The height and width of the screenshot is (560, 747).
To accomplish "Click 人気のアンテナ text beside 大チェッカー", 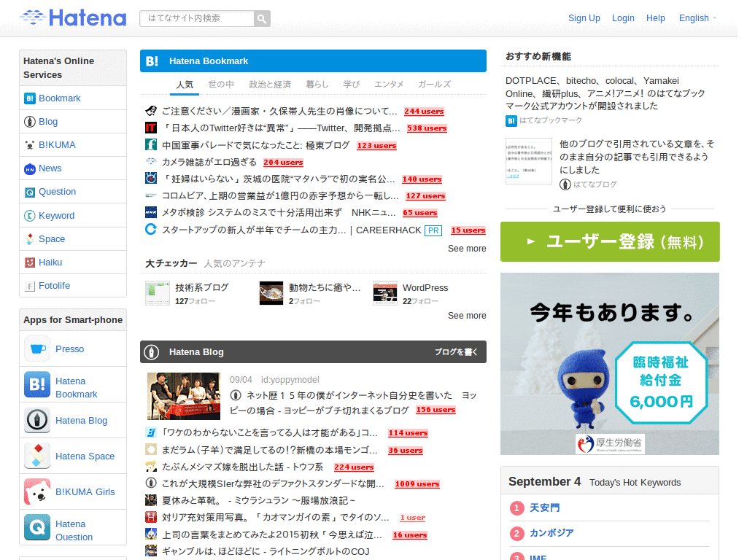I will (x=234, y=264).
